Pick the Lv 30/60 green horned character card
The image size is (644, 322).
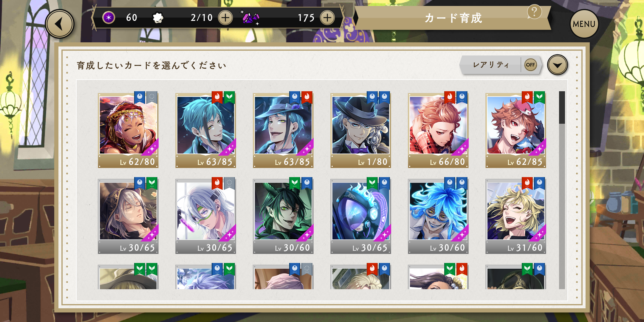click(x=283, y=216)
